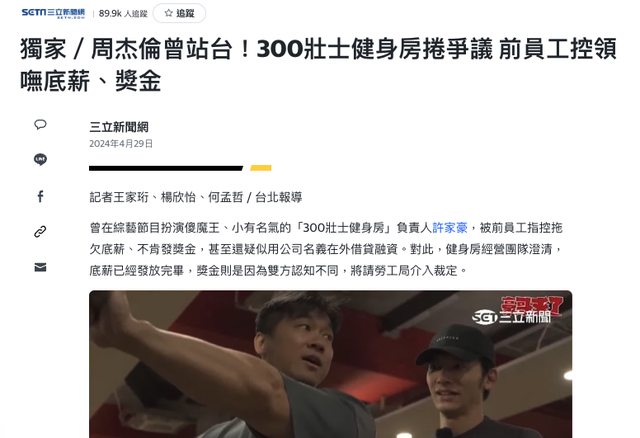This screenshot has width=640, height=438.
Task: Open the comments speech bubble icon
Action: point(40,125)
